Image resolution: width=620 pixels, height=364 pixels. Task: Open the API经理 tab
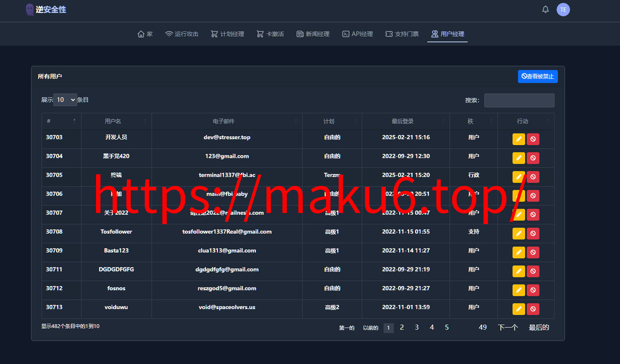pos(357,34)
